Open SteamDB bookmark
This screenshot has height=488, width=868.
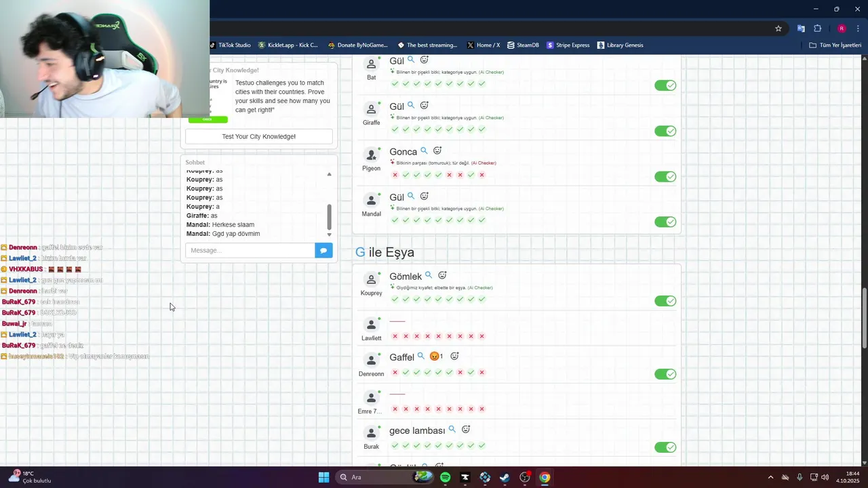[x=523, y=45]
